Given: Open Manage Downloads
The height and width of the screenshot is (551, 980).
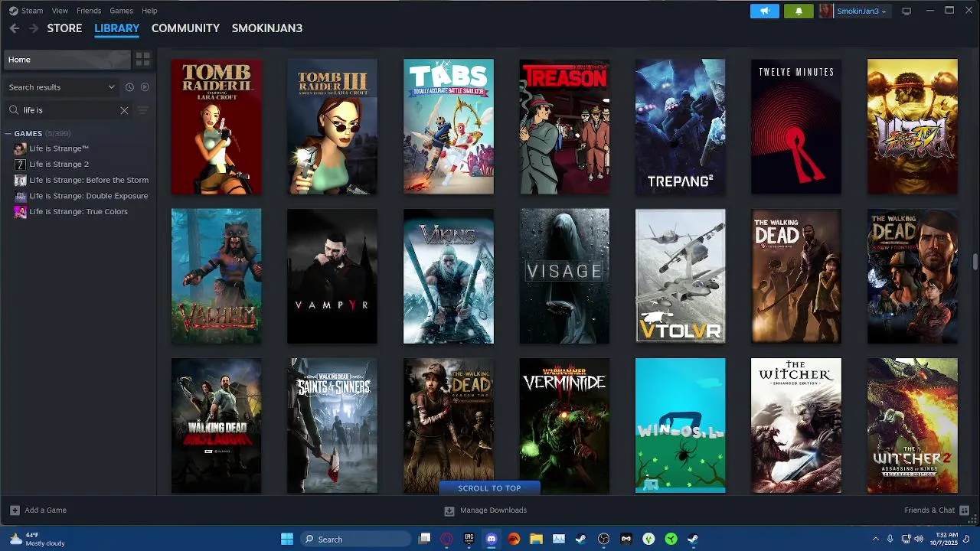Looking at the screenshot, I should click(x=485, y=510).
